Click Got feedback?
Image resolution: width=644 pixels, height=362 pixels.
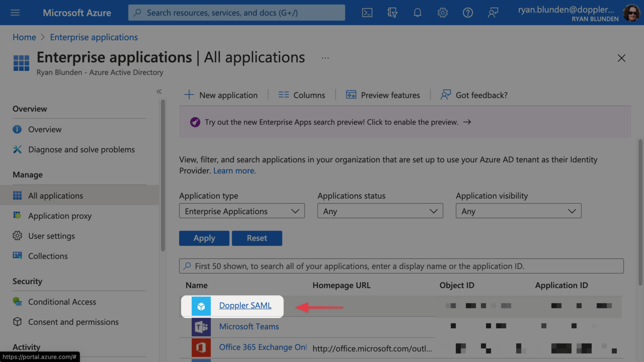tap(474, 95)
